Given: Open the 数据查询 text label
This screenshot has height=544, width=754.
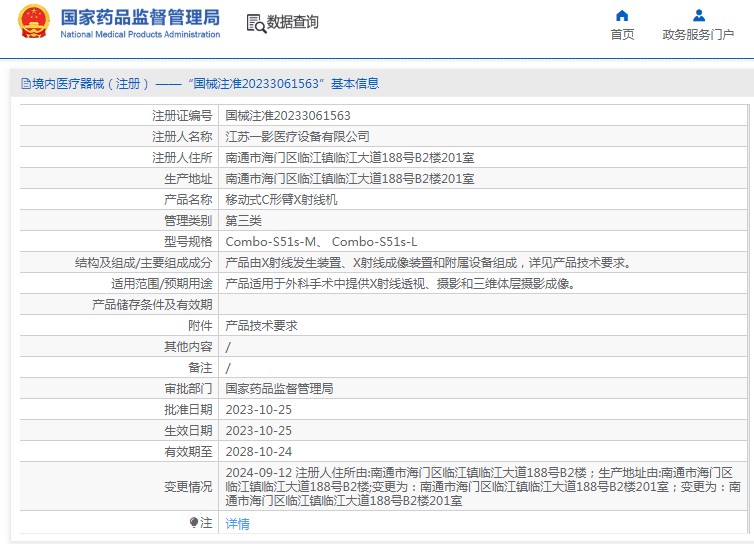Looking at the screenshot, I should [x=292, y=22].
